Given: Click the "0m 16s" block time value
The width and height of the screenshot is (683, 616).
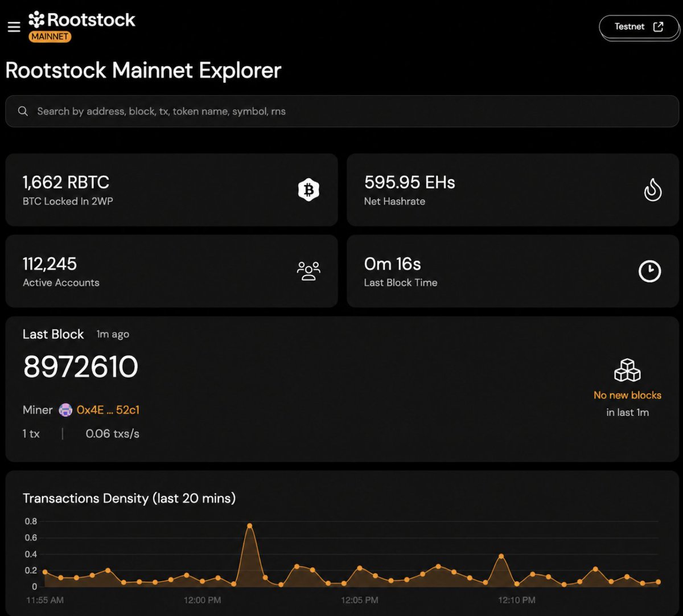Looking at the screenshot, I should tap(393, 264).
